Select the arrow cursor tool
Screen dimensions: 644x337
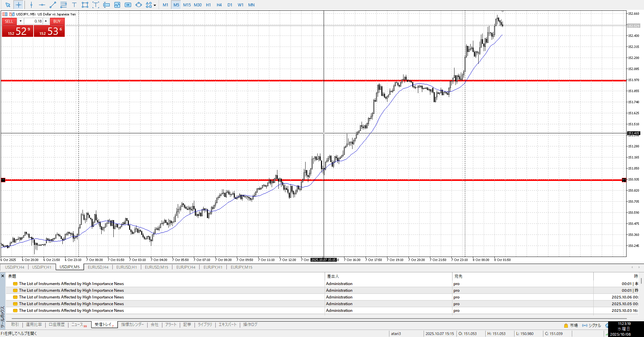8,5
